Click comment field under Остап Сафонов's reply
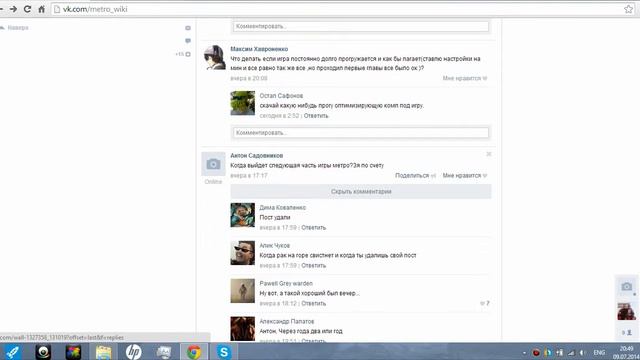The height and width of the screenshot is (360, 640). coord(361,133)
